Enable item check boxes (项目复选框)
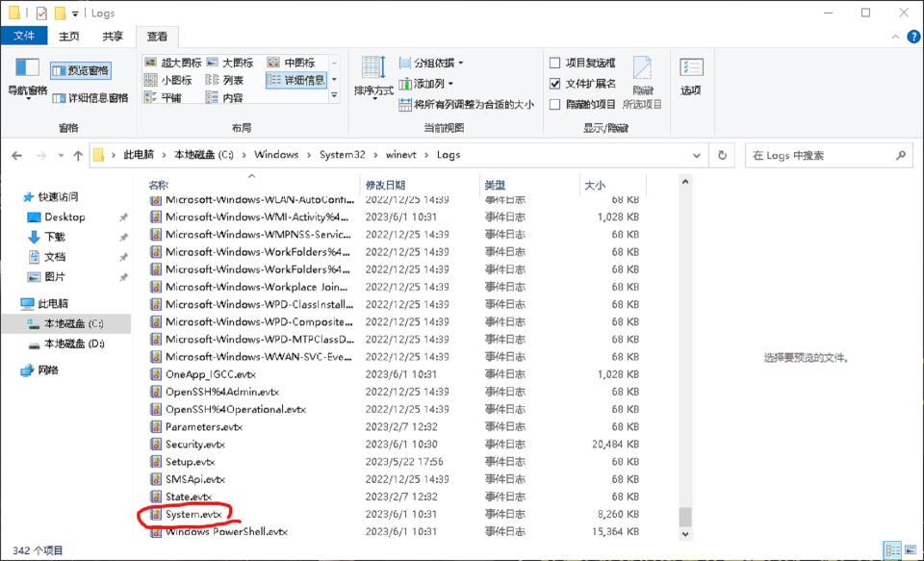The width and height of the screenshot is (924, 561). click(555, 62)
